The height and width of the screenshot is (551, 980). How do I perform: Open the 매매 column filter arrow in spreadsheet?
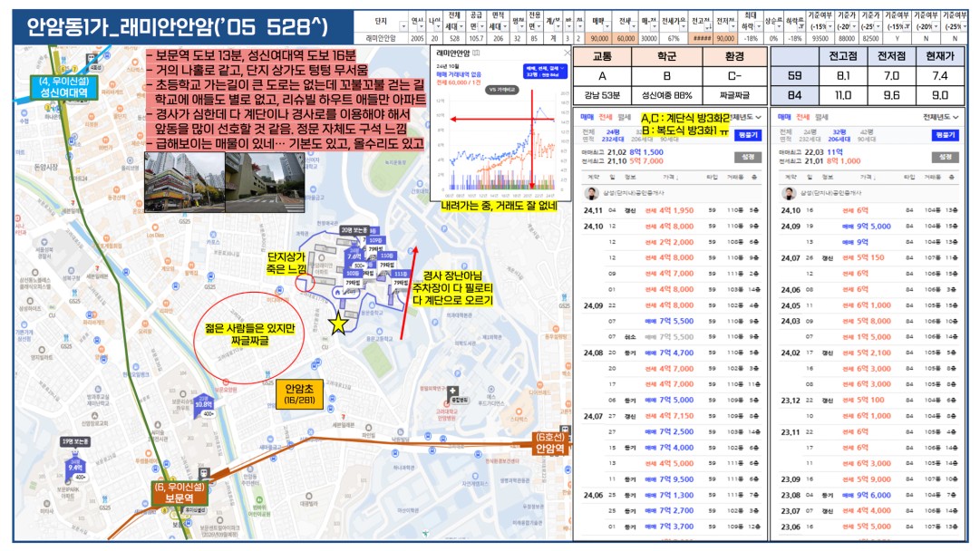pyautogui.click(x=606, y=26)
